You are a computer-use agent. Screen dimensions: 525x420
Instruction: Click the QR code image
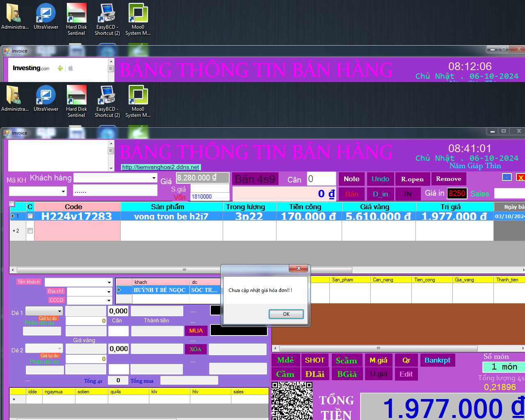(292, 400)
